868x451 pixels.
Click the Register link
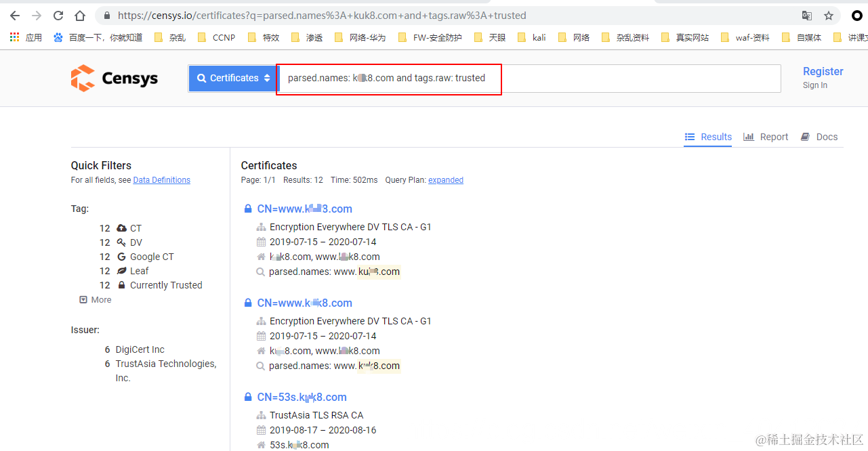823,71
